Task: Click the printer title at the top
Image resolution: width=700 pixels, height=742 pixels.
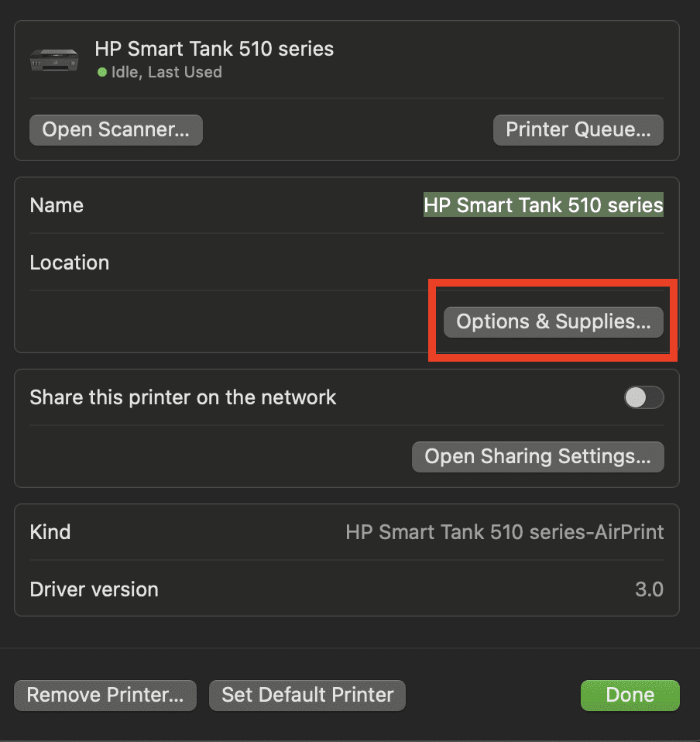Action: pyautogui.click(x=214, y=49)
